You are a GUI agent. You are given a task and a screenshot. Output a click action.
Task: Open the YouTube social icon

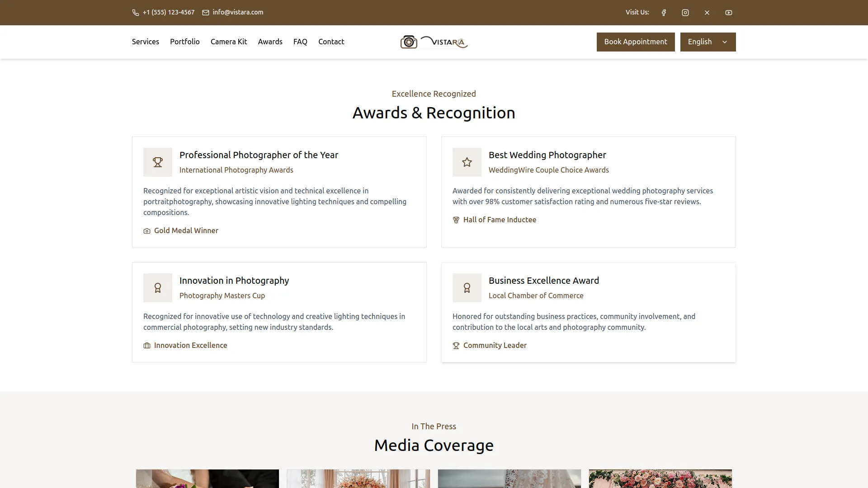(728, 12)
